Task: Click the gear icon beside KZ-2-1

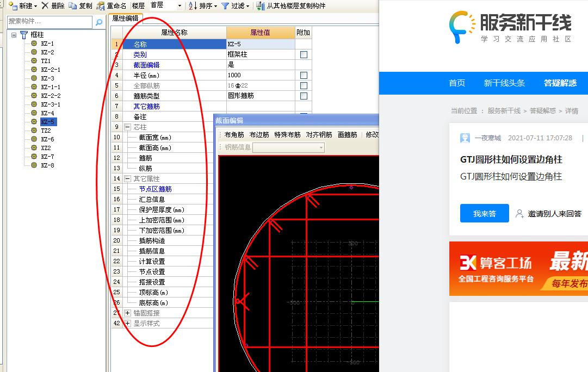Action: [34, 70]
